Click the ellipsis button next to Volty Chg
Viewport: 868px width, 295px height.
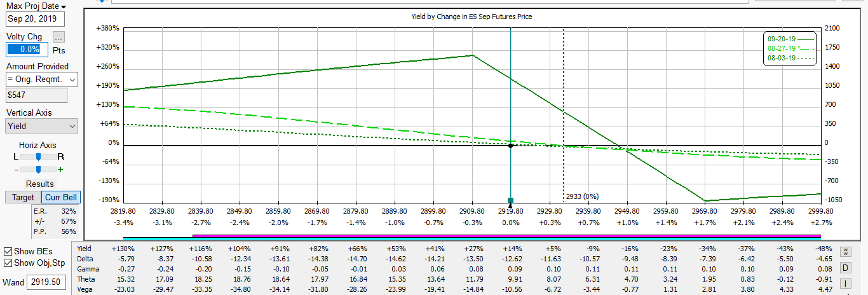[58, 37]
